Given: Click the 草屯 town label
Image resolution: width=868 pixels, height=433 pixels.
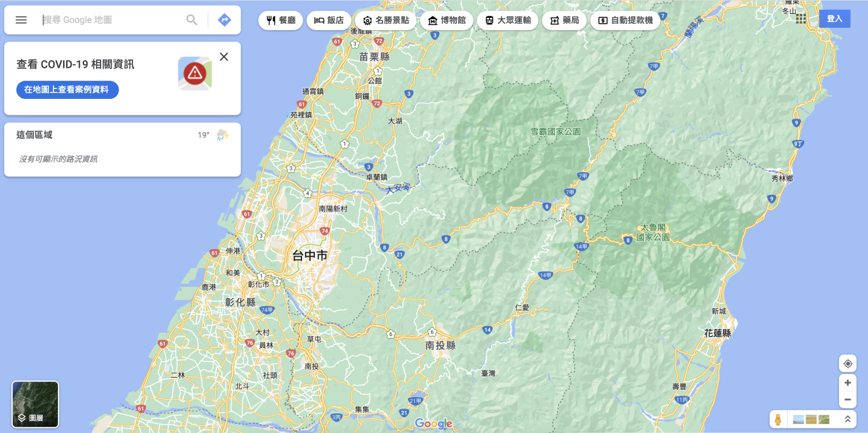Looking at the screenshot, I should (x=314, y=339).
